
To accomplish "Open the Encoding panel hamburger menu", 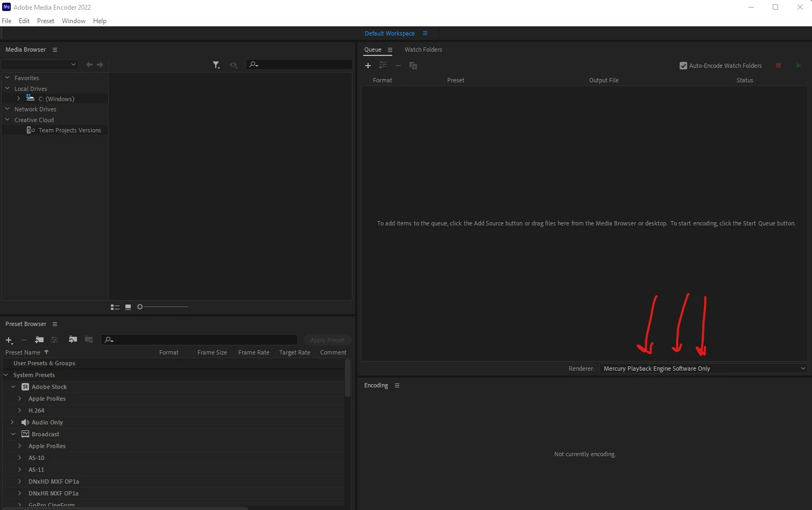I will 397,385.
